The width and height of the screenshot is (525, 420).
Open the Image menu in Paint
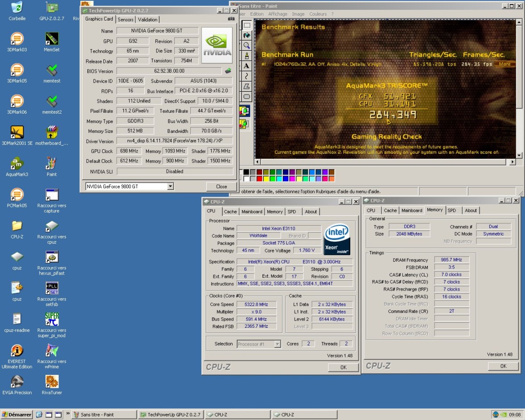click(x=298, y=14)
